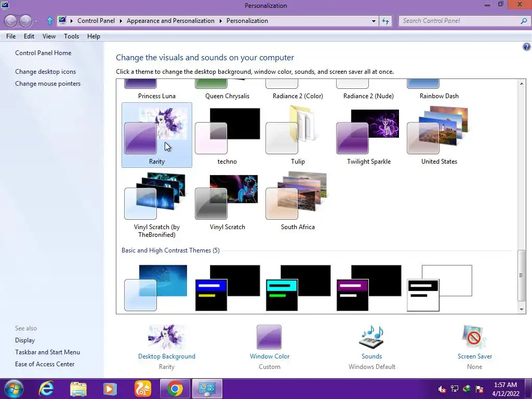Open the Windows Start button
The width and height of the screenshot is (532, 399).
[14, 389]
